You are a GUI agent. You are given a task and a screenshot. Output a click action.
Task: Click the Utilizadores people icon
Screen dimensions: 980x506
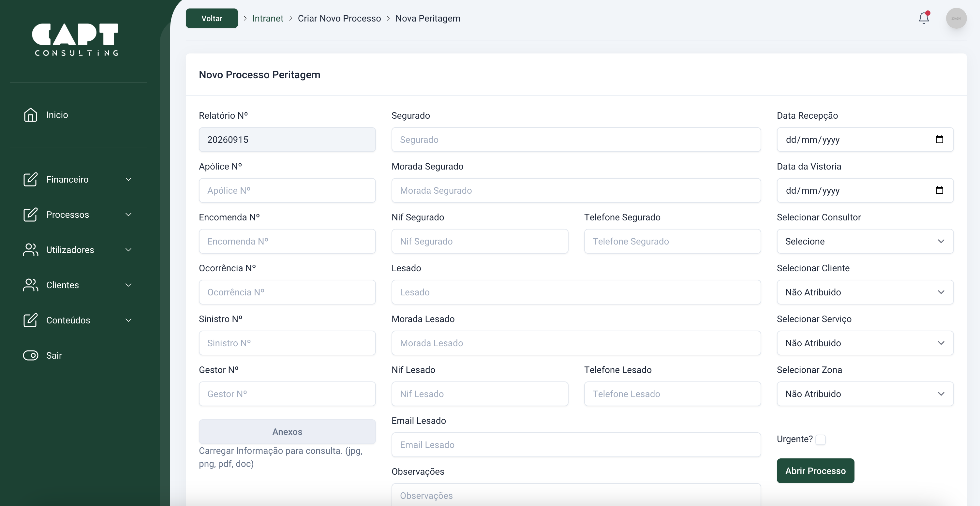tap(30, 250)
